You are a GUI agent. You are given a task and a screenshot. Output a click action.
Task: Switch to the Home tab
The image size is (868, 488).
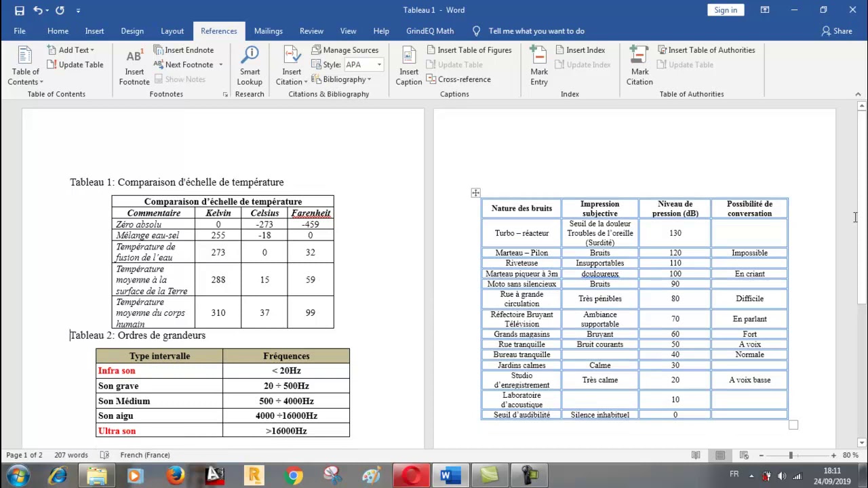tap(58, 31)
